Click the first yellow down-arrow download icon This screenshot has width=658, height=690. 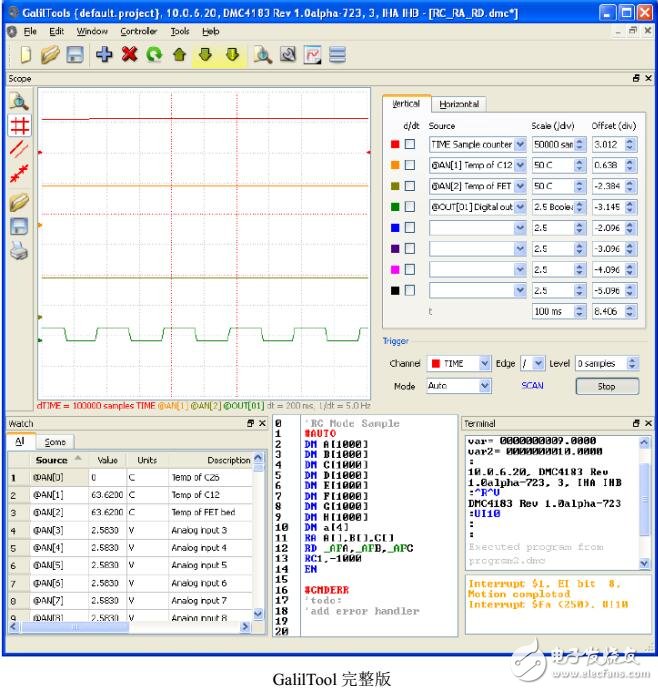(205, 55)
